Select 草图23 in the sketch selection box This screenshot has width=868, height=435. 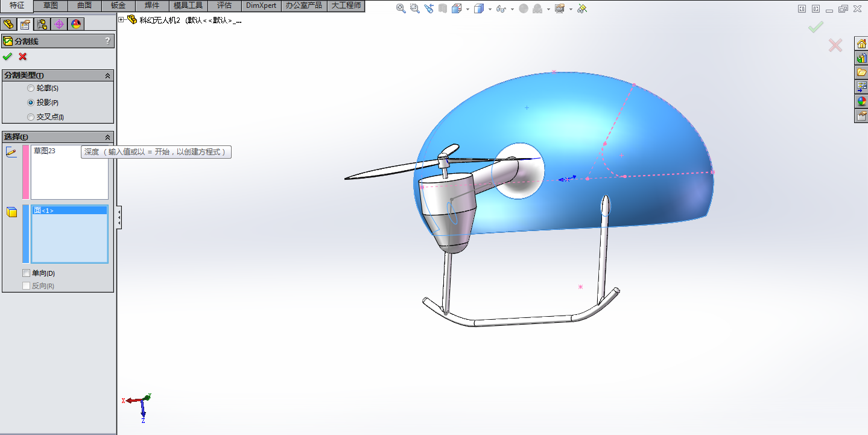pyautogui.click(x=45, y=151)
